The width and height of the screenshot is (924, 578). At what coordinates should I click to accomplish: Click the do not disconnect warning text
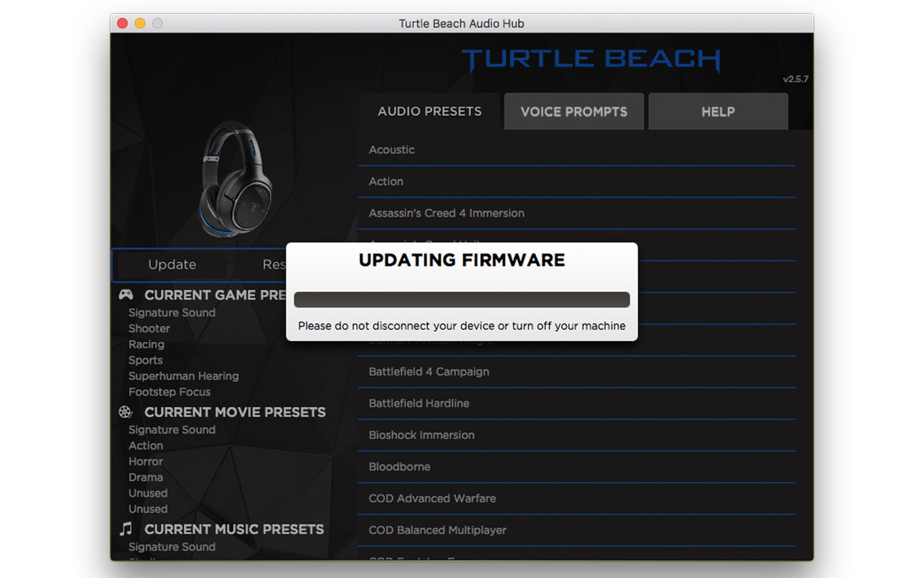(462, 326)
